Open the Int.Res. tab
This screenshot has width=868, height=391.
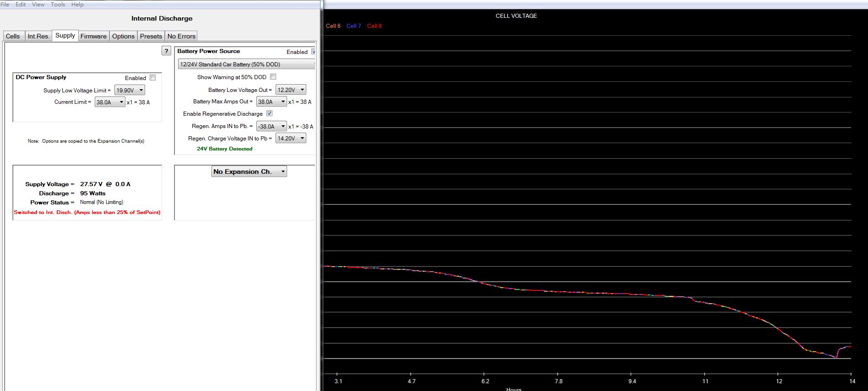click(38, 36)
